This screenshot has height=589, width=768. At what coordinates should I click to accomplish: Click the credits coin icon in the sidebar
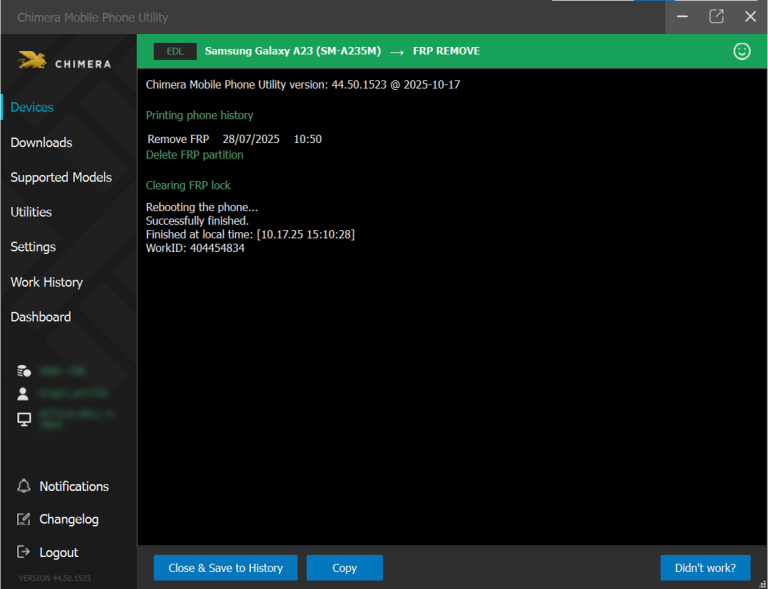coord(24,371)
